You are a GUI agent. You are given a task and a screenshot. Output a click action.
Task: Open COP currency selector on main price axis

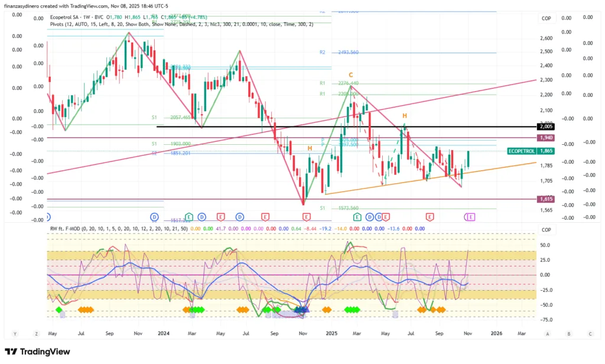546,19
